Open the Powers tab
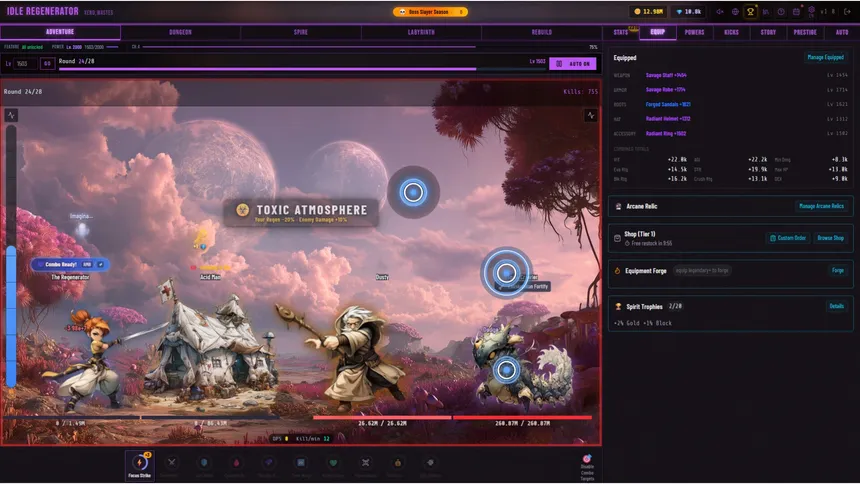Viewport: 860px width, 484px height. point(694,32)
